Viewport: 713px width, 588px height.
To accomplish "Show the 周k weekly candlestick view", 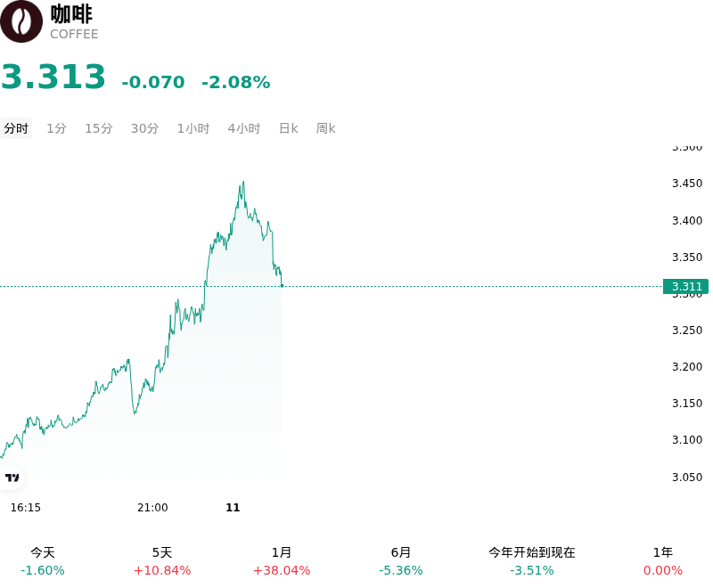I will click(x=325, y=128).
